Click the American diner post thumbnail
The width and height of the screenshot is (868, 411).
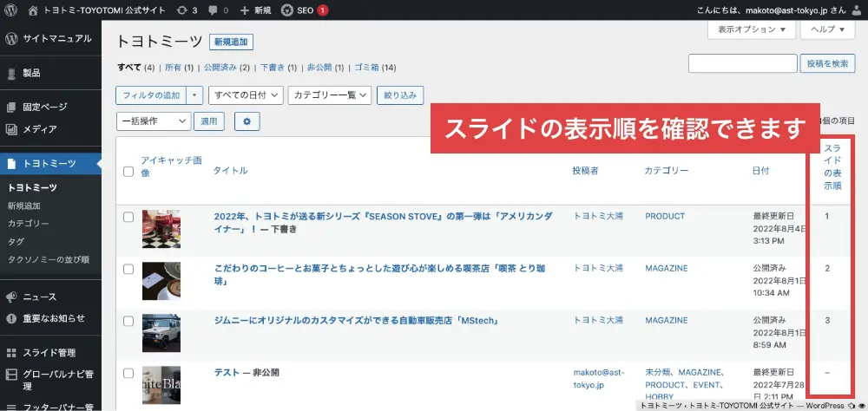[x=161, y=229]
